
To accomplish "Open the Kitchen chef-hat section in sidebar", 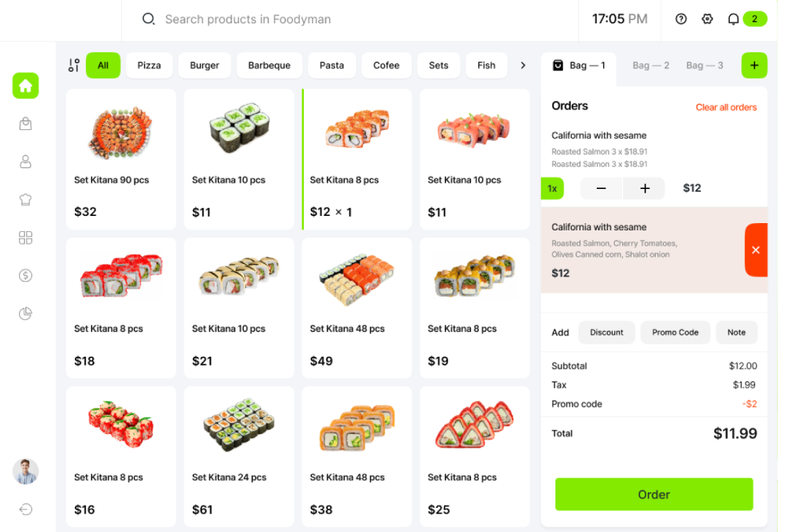I will (25, 199).
